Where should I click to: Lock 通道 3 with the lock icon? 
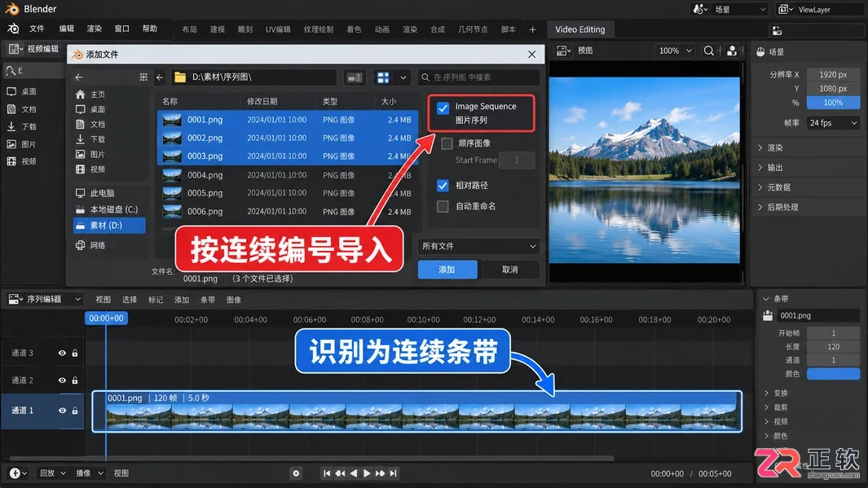pos(75,353)
